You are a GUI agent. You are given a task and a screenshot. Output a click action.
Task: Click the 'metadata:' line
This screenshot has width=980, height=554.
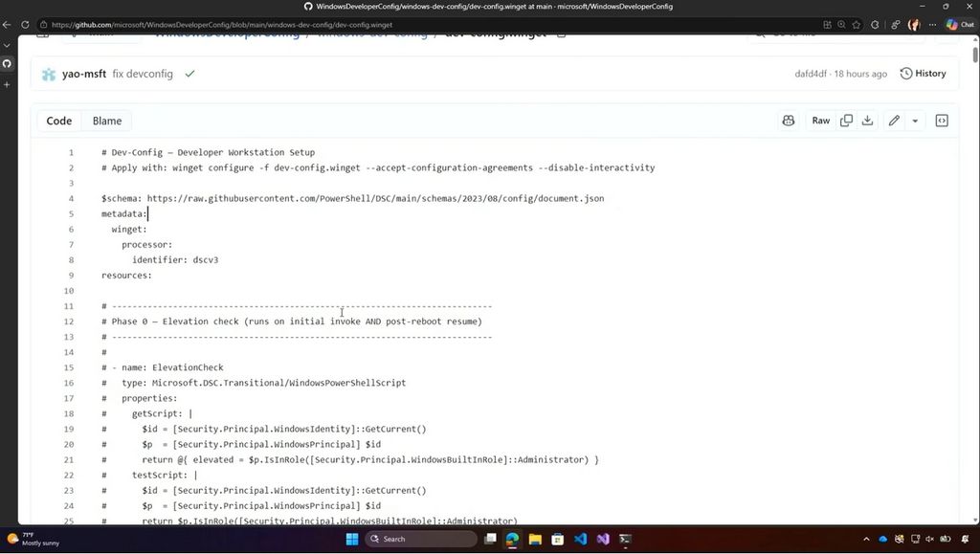click(x=124, y=214)
